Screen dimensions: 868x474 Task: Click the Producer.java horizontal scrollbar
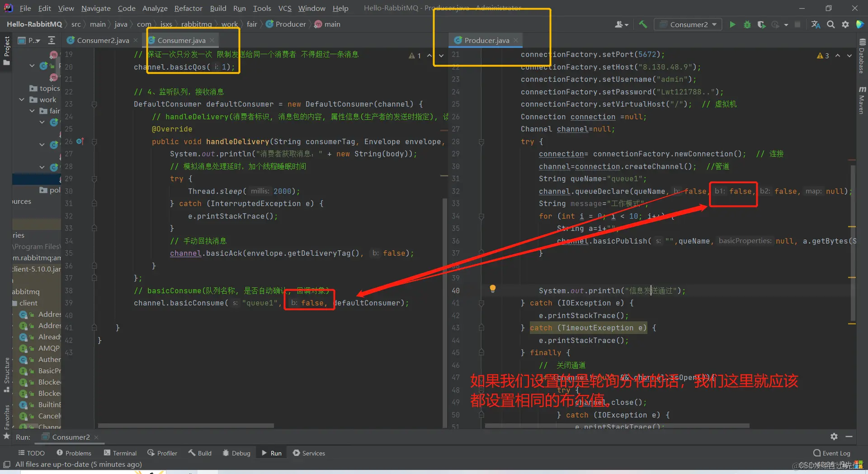[617, 426]
